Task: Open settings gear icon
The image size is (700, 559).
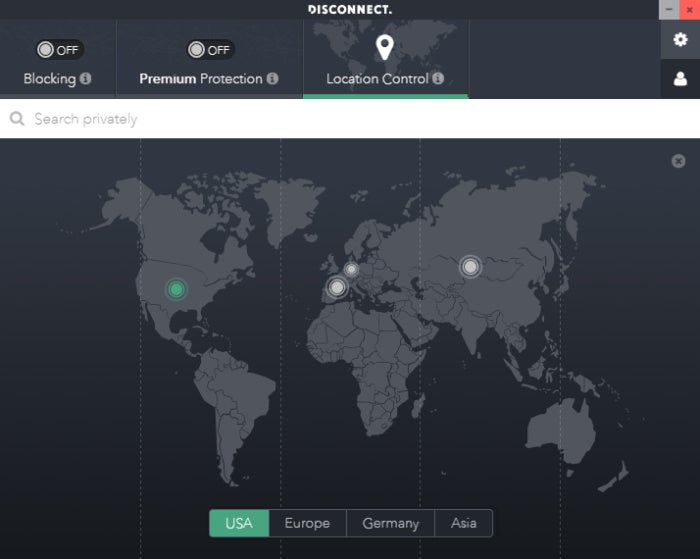Action: pyautogui.click(x=680, y=39)
